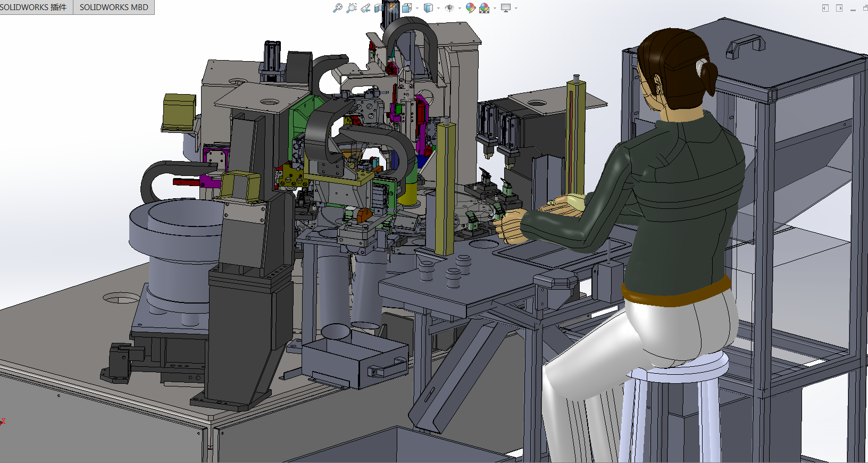Click the Zoom to Fit icon
868x463 pixels.
coord(338,8)
